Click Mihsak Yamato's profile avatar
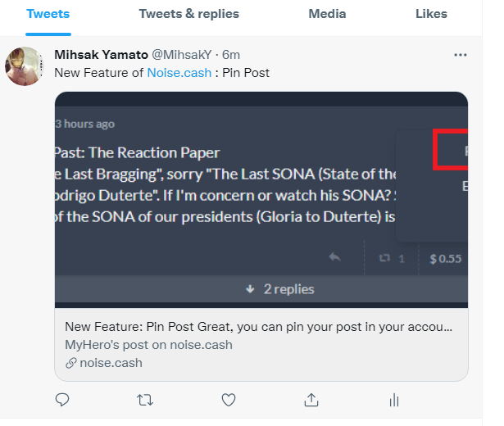This screenshot has width=504, height=426. tap(25, 66)
